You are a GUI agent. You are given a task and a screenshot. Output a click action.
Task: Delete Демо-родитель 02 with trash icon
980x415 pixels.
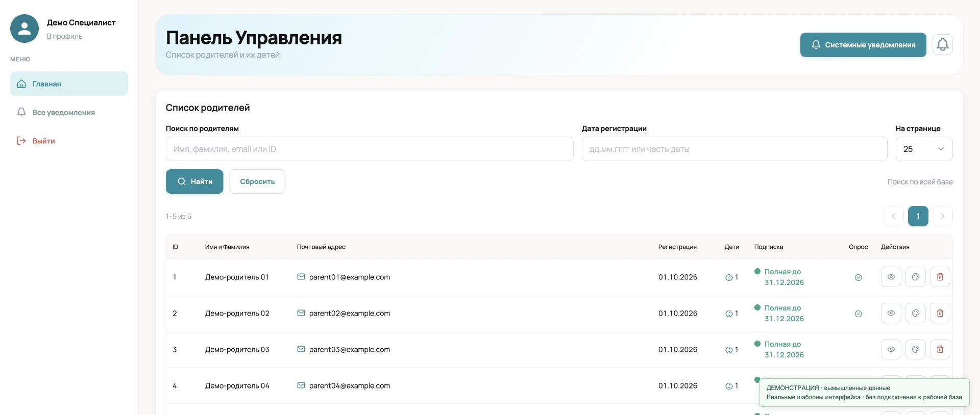point(940,313)
